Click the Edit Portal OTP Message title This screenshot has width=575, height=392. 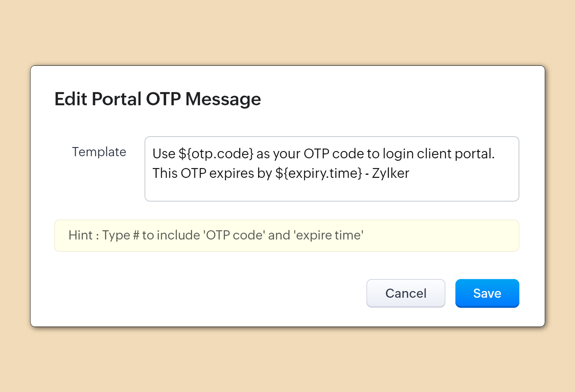point(158,99)
